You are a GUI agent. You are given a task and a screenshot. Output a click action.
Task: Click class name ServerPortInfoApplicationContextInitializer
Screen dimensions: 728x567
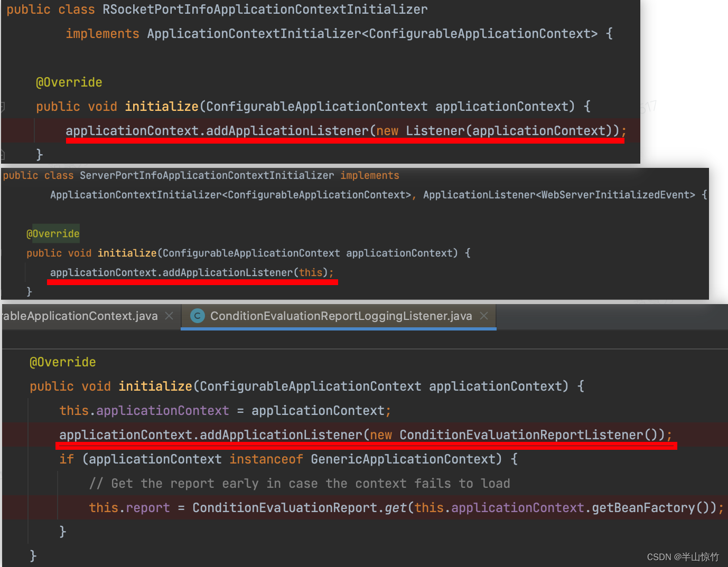[x=207, y=175]
